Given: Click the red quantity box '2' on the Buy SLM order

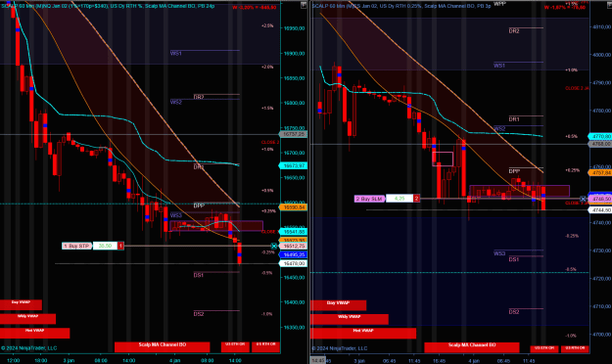Looking at the screenshot, I should 416,199.
